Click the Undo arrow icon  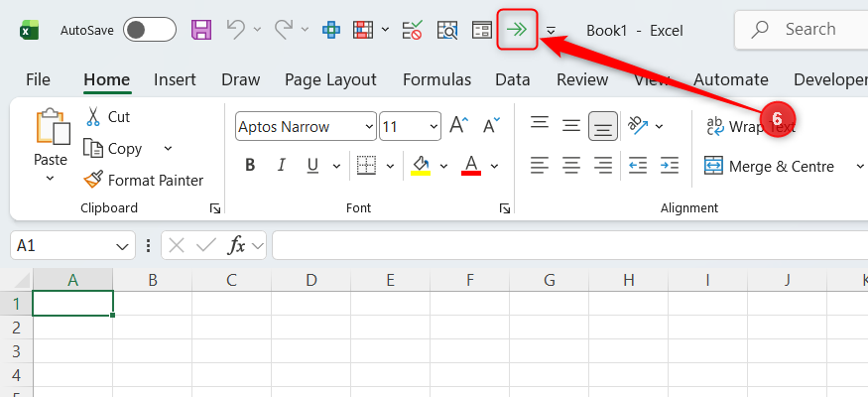tap(236, 30)
